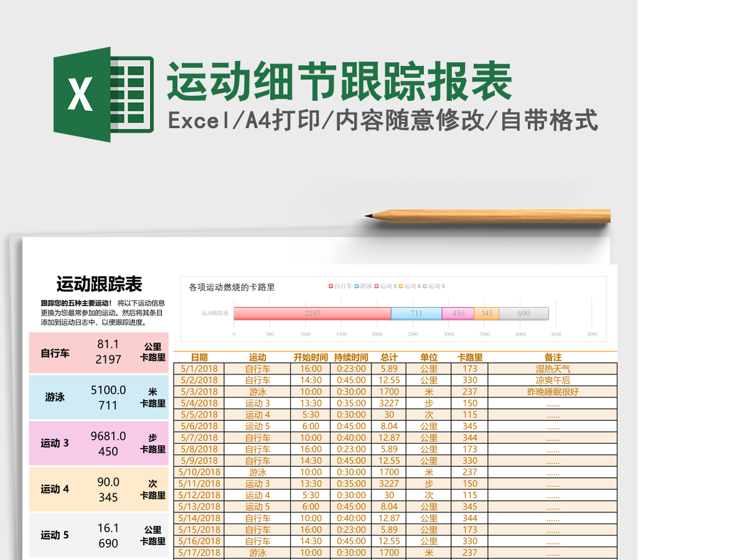Select the 9681.0 steps value
This screenshot has width=747, height=560.
(x=108, y=436)
